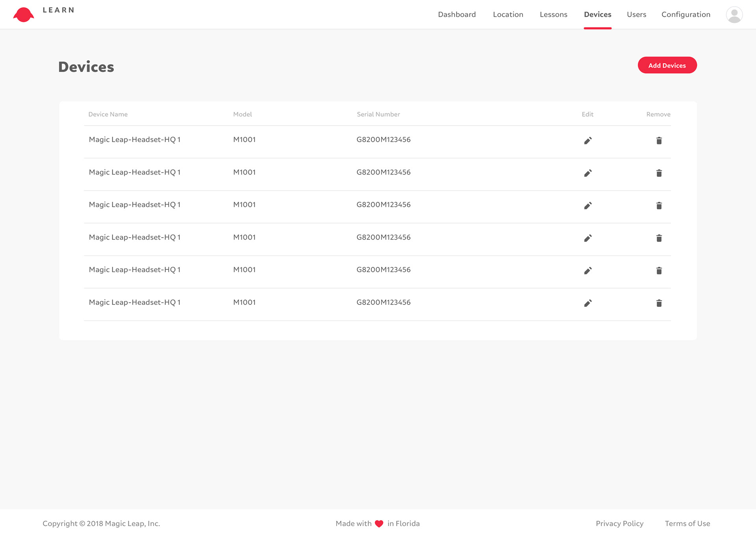
Task: Switch to the Lessons tab
Action: point(553,15)
